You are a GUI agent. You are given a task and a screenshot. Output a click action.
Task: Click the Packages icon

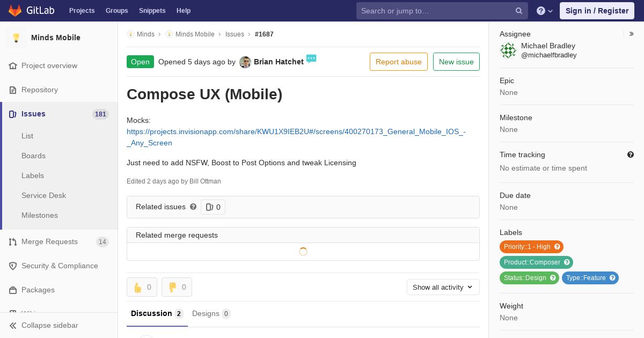(x=13, y=290)
